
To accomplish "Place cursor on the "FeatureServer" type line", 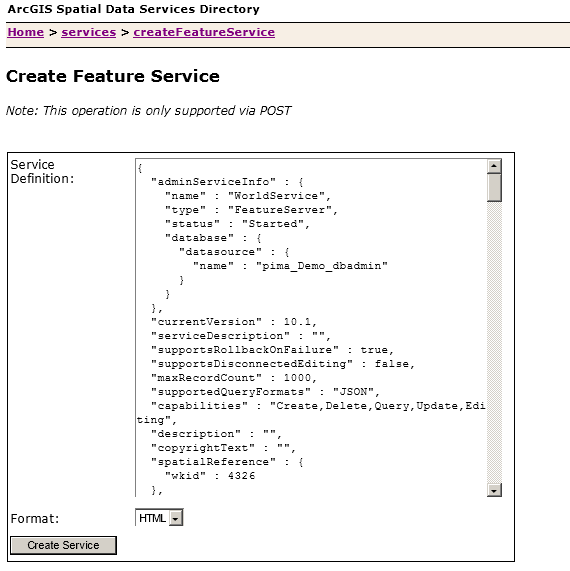I will [251, 210].
